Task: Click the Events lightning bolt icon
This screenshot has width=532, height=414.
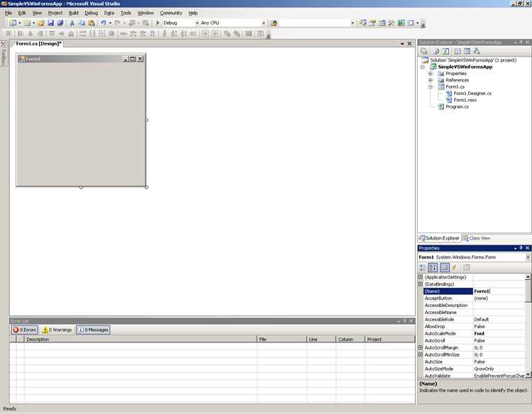Action: click(455, 268)
